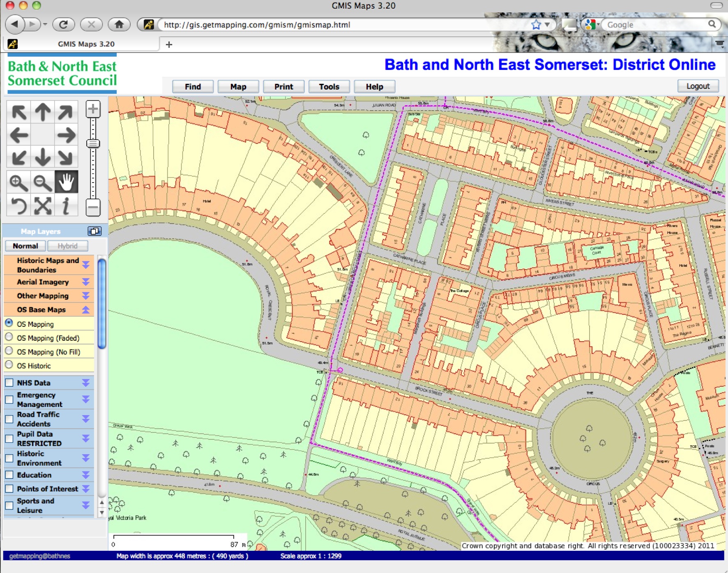Open the browser home page
This screenshot has width=728, height=573.
coord(119,25)
